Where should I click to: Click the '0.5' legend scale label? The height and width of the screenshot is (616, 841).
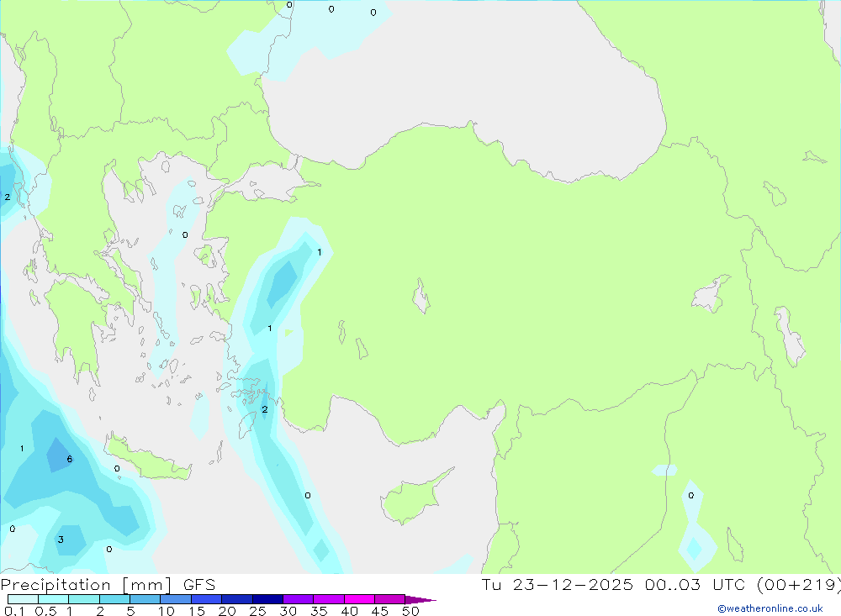[x=45, y=611]
